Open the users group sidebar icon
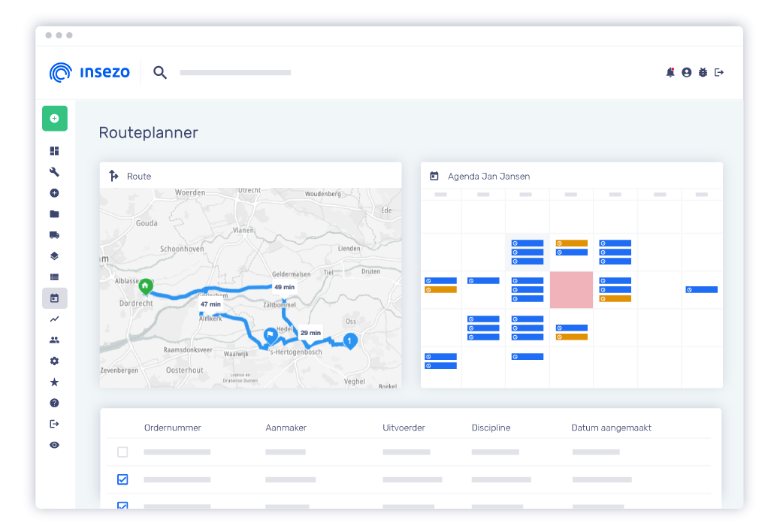 pos(54,340)
